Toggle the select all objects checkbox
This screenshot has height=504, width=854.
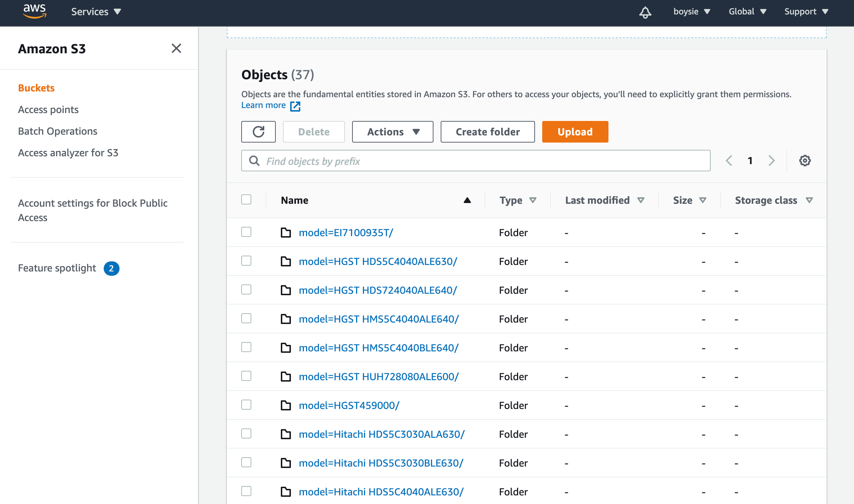(246, 199)
